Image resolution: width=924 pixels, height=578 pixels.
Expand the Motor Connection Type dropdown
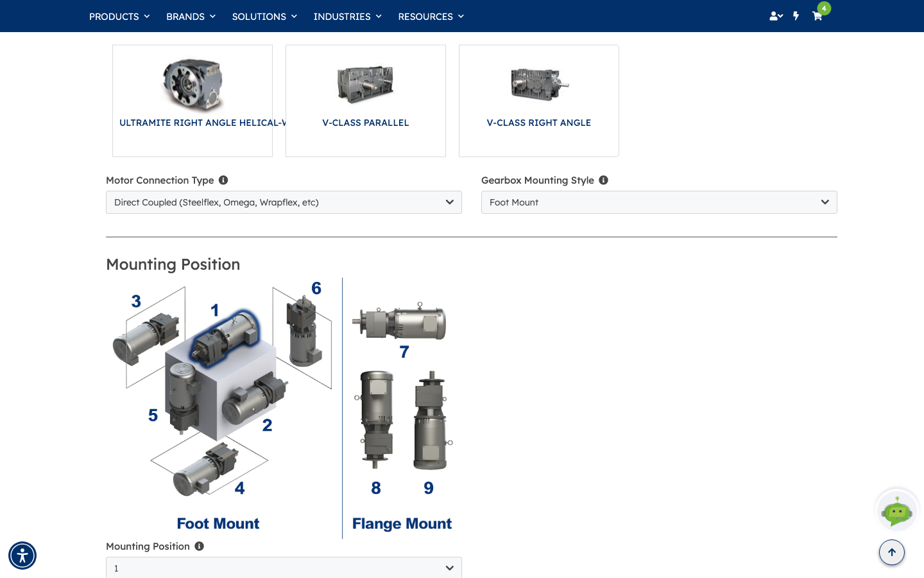point(284,202)
